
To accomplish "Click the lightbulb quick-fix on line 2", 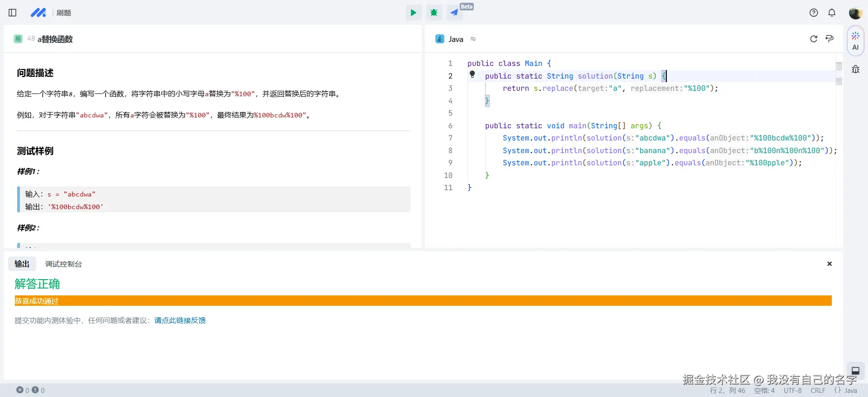I will [x=472, y=75].
